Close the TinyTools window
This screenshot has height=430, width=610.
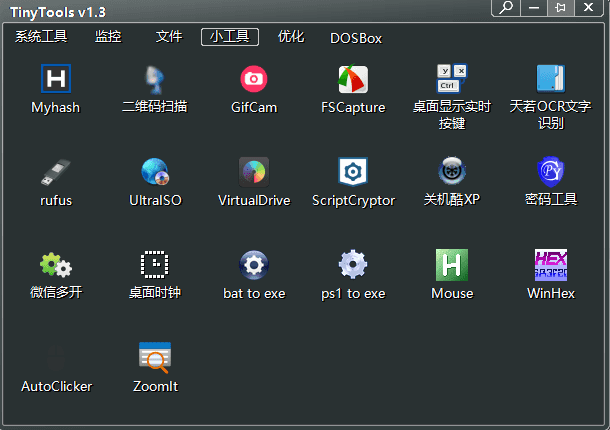[x=589, y=7]
